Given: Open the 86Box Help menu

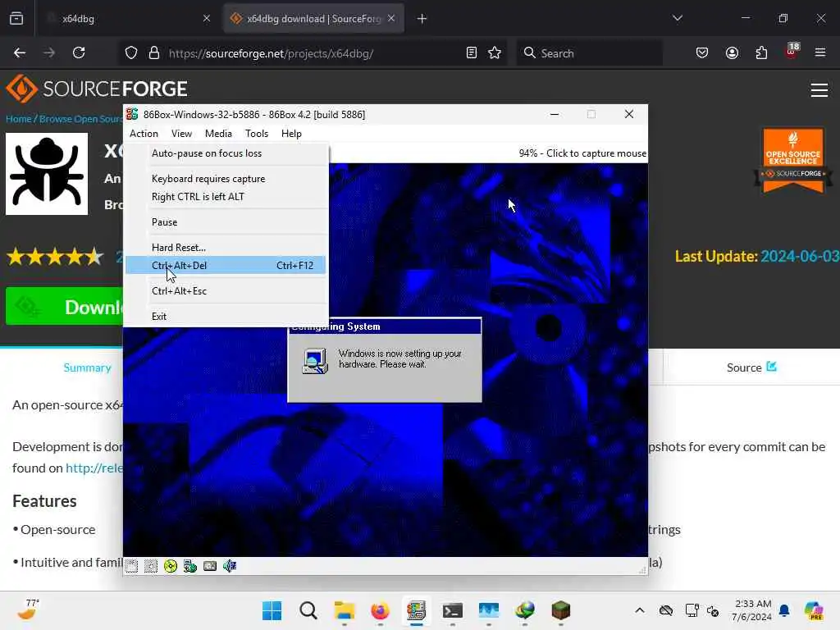Looking at the screenshot, I should [x=291, y=134].
